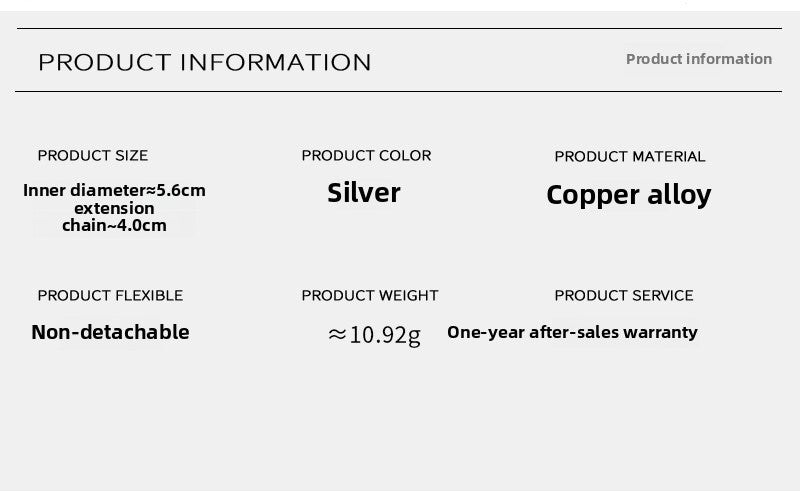This screenshot has width=800, height=504.
Task: Click the PRODUCT WEIGHT label
Action: point(370,295)
